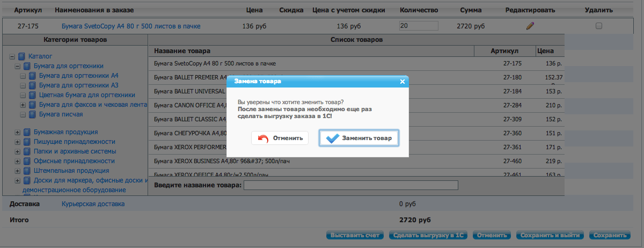This screenshot has height=248, width=644.
Task: Collapse Бумага для оргтехники branch
Action: [x=18, y=66]
